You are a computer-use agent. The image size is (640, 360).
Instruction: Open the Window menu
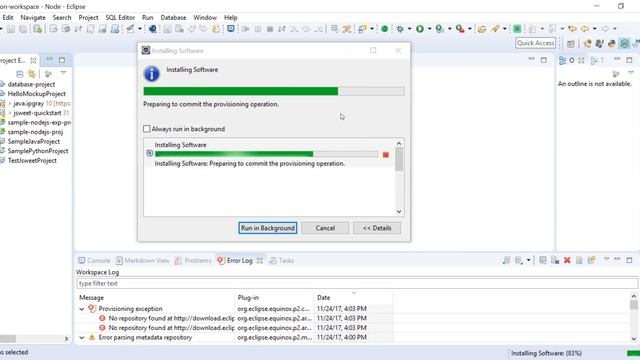[x=205, y=18]
